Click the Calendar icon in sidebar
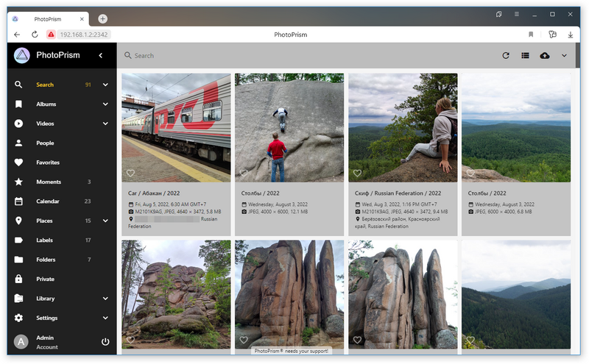The height and width of the screenshot is (364, 589). (x=18, y=201)
